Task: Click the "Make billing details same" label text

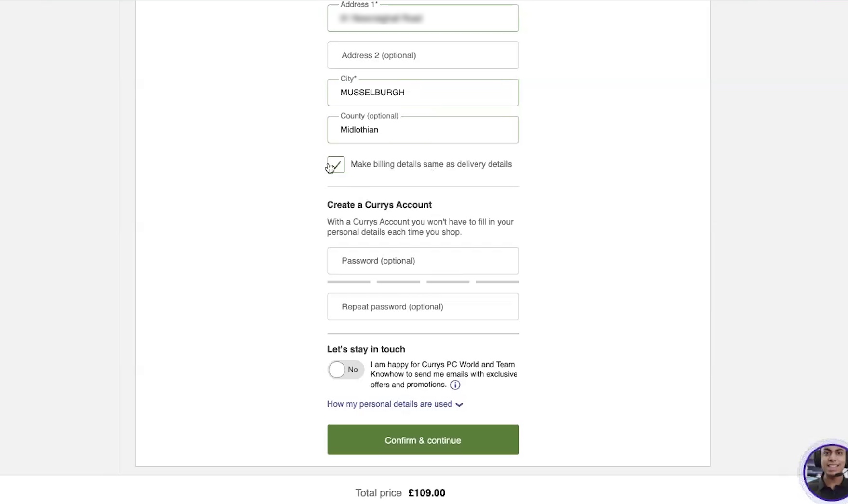Action: [x=431, y=164]
